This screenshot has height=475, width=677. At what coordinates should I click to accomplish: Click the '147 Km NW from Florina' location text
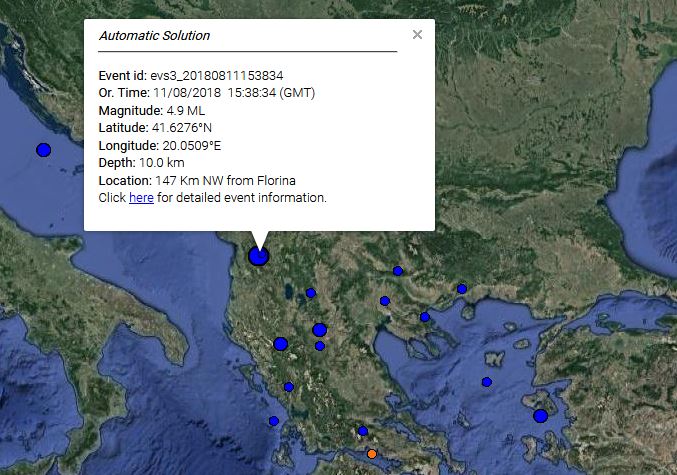click(225, 180)
